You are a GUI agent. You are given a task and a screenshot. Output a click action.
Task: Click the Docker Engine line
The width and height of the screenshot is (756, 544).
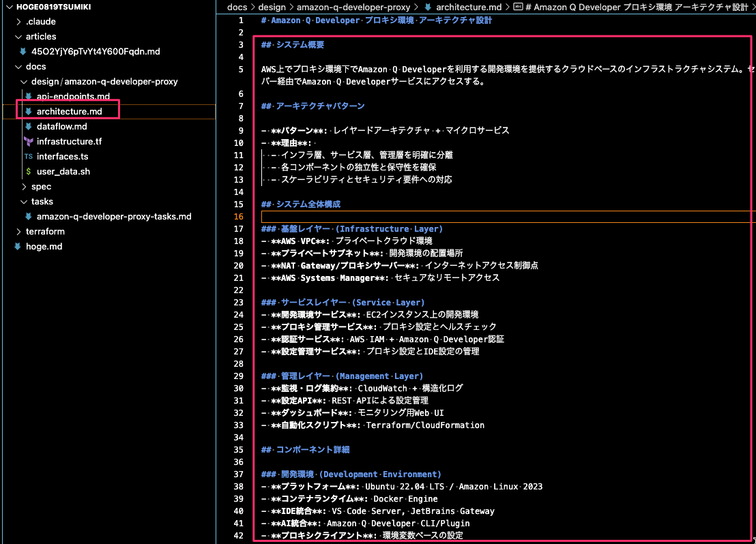[349, 499]
